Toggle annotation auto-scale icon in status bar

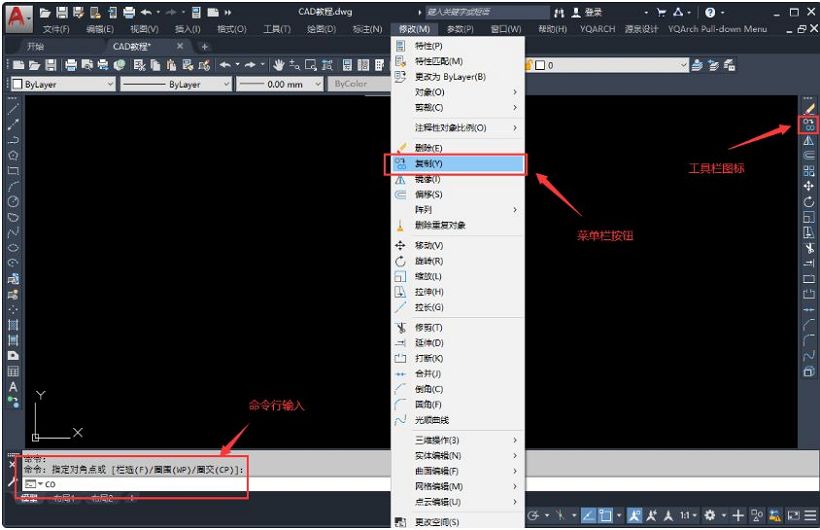(651, 515)
